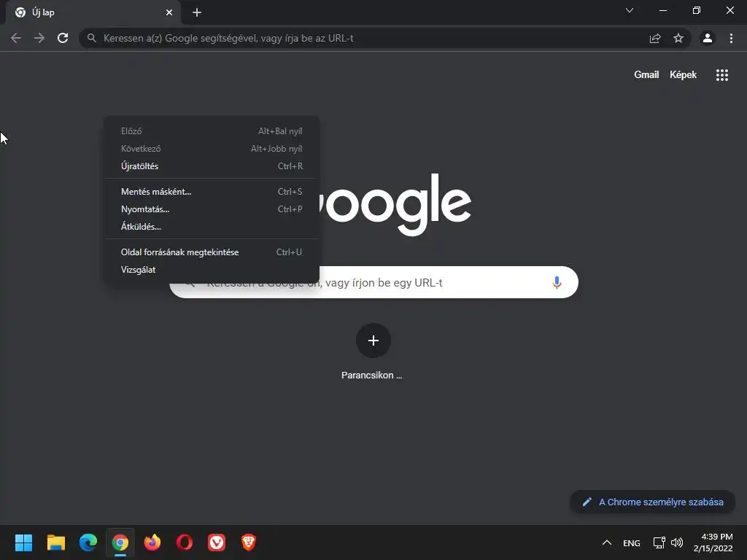Launch Opera from taskbar

point(185,542)
